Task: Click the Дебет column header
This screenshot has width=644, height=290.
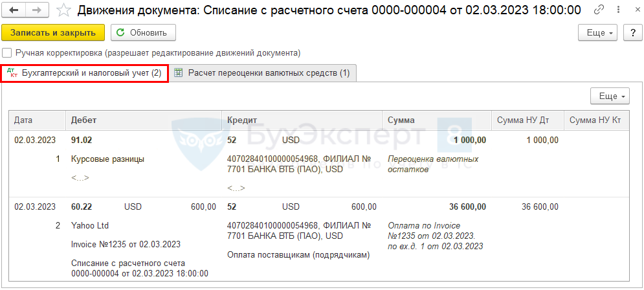Action: coord(84,120)
